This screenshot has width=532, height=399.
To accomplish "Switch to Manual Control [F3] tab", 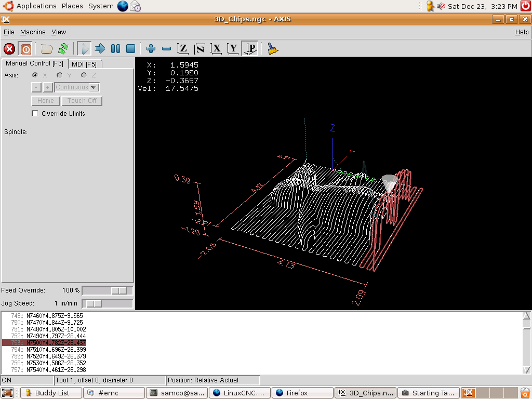I will tap(34, 63).
